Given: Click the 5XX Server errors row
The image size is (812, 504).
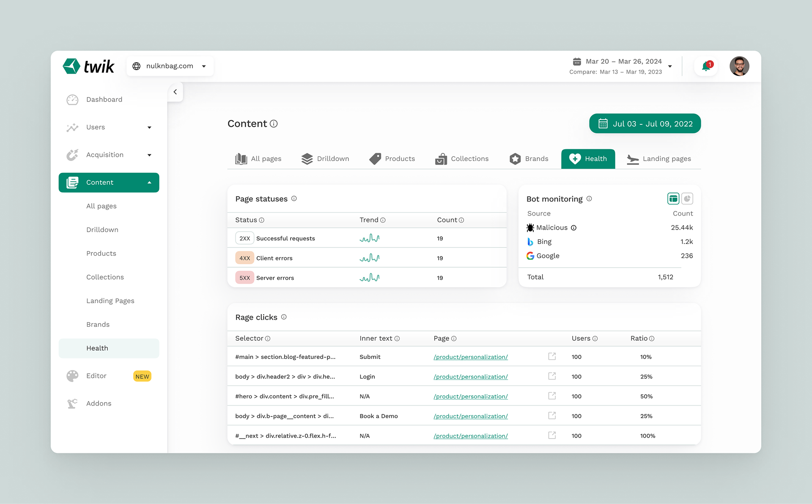Looking at the screenshot, I should [367, 278].
